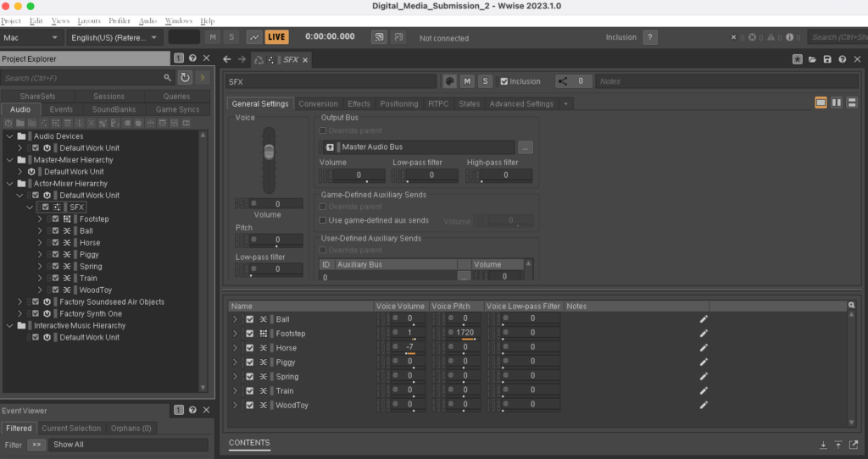Switch to the Positioning tab
The height and width of the screenshot is (459, 868).
tap(398, 104)
